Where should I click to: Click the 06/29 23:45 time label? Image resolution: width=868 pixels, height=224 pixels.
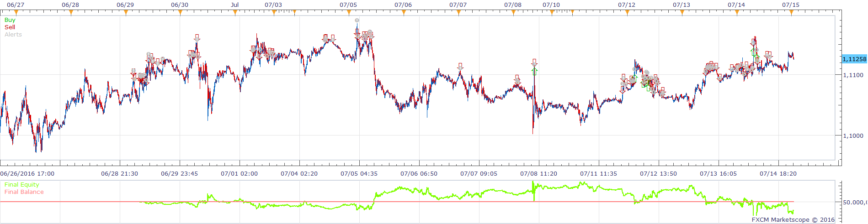click(x=180, y=174)
